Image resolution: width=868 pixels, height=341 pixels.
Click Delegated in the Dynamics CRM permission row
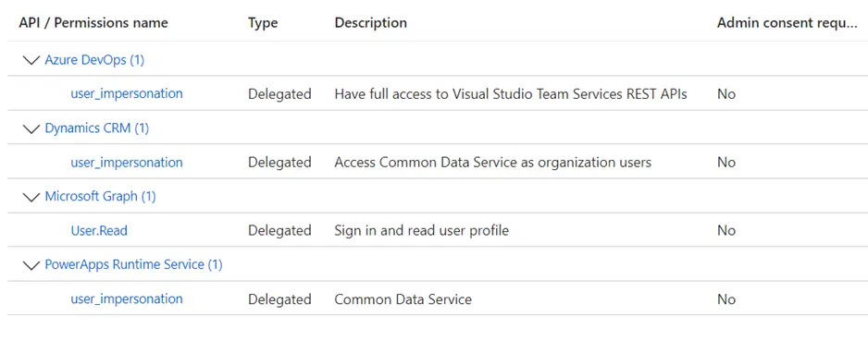279,163
